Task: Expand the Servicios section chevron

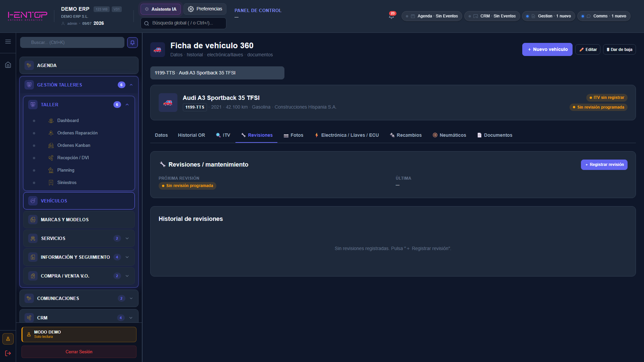Action: 127,238
